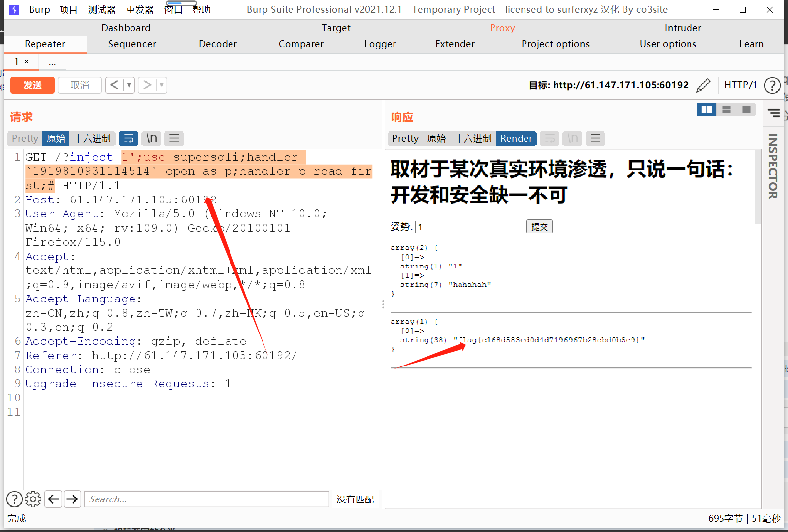This screenshot has width=788, height=532.
Task: Open the 窗口 menu
Action: (x=173, y=10)
